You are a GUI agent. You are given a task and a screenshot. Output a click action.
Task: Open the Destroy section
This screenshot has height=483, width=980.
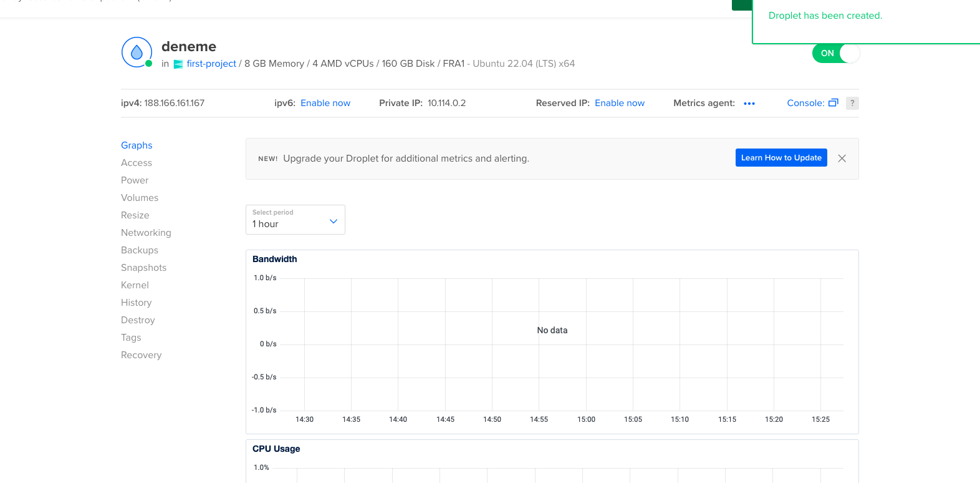(138, 320)
